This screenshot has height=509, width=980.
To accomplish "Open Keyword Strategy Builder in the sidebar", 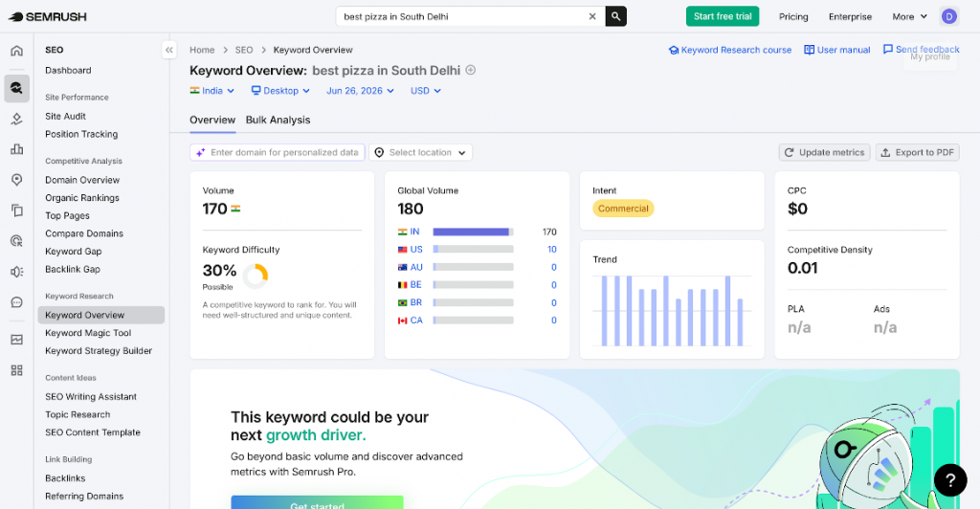I will 99,351.
